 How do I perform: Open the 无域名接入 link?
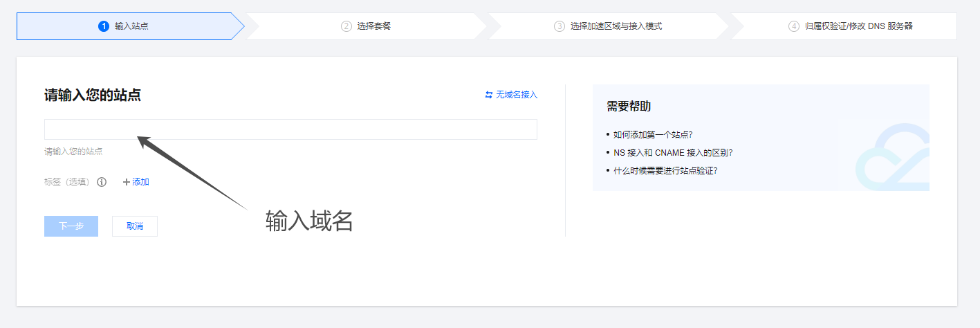tap(517, 95)
